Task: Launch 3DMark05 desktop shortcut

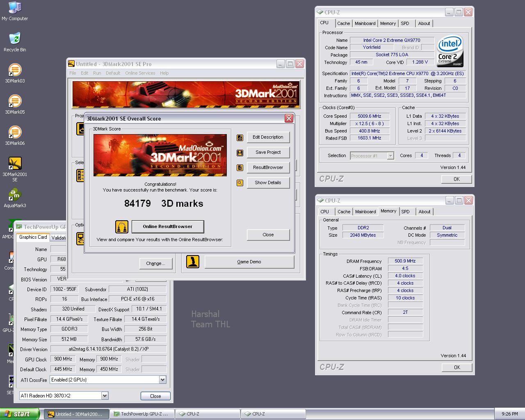Action: click(15, 105)
